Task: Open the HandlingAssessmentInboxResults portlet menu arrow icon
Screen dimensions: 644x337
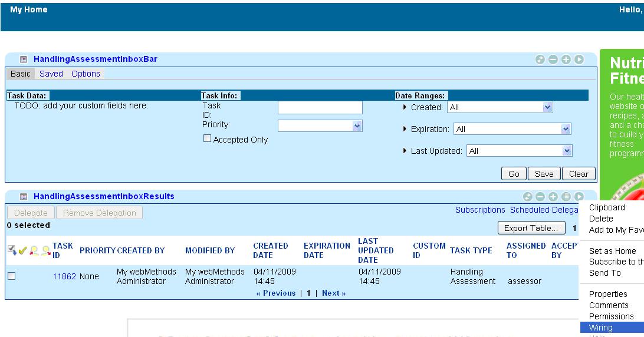Action: click(579, 197)
